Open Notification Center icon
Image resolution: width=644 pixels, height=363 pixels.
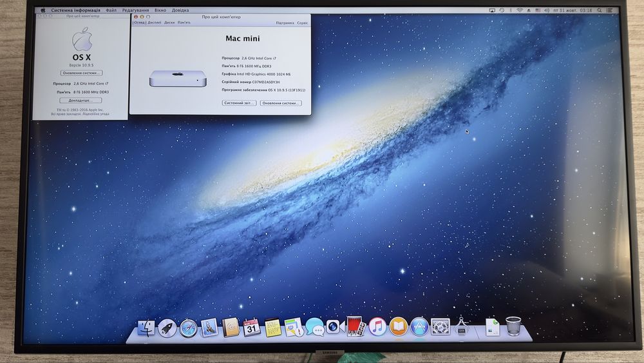609,10
